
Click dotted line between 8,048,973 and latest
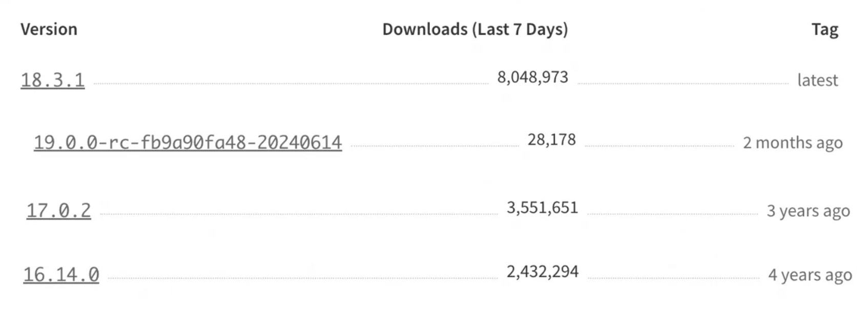pos(683,83)
